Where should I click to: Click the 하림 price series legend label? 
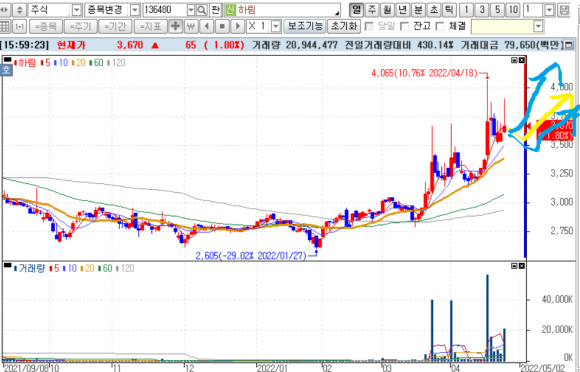(x=25, y=63)
